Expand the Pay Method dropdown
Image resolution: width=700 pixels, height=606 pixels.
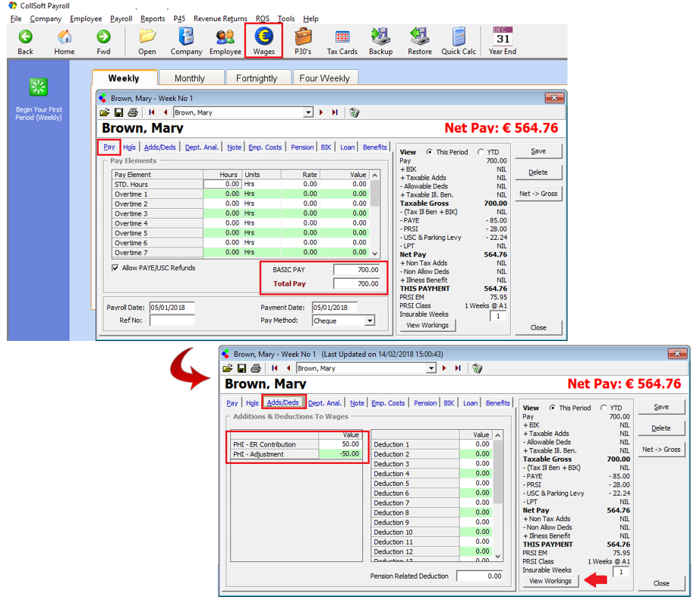click(370, 321)
